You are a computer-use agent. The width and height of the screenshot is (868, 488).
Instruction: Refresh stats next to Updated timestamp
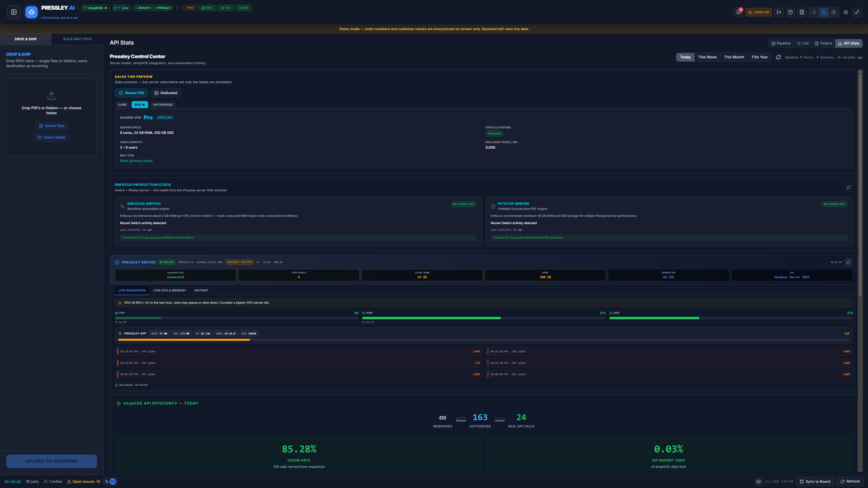coord(778,57)
